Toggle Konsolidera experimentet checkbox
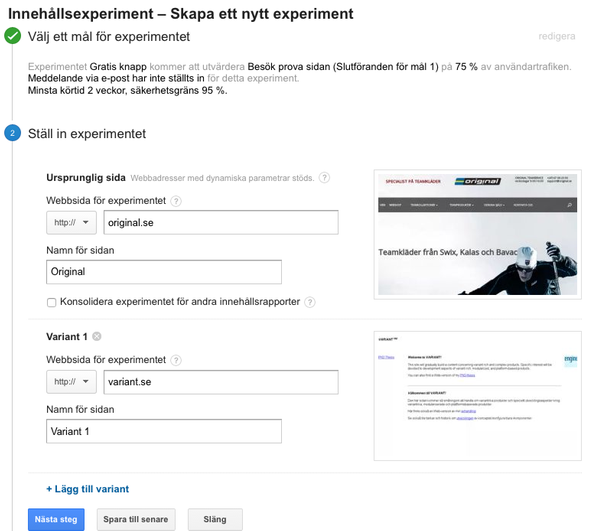The height and width of the screenshot is (531, 599). pos(52,303)
